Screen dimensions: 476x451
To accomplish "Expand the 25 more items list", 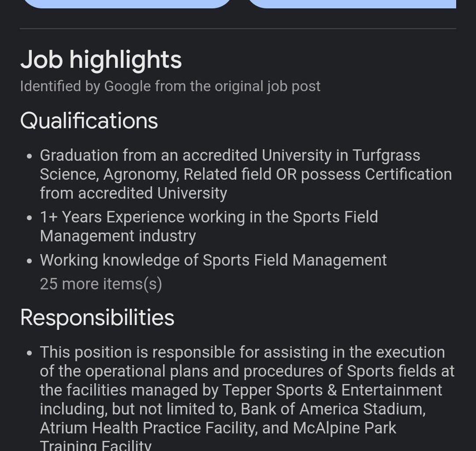I will [x=100, y=284].
